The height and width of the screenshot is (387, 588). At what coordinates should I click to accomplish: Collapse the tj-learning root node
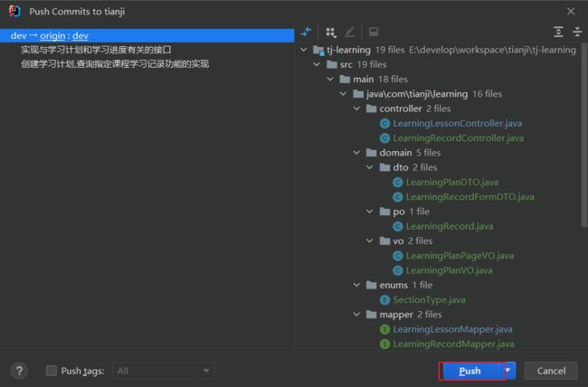[x=303, y=50]
